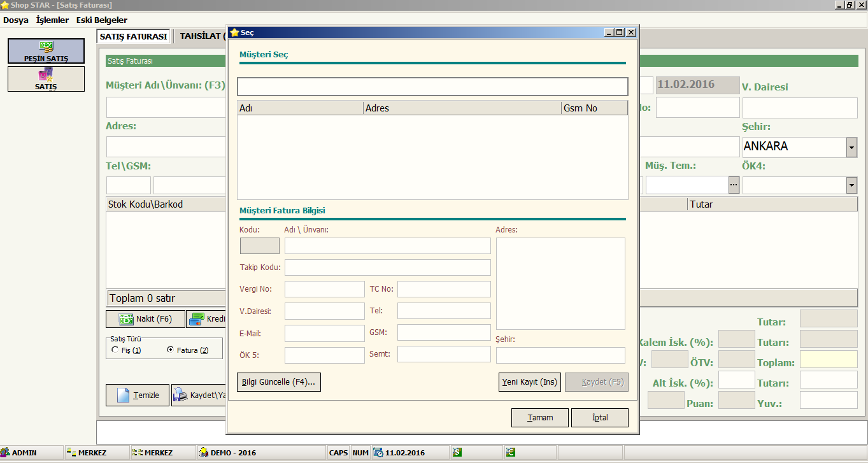868x463 pixels.
Task: Click the Adı \ Ünvanı input field
Action: click(388, 246)
